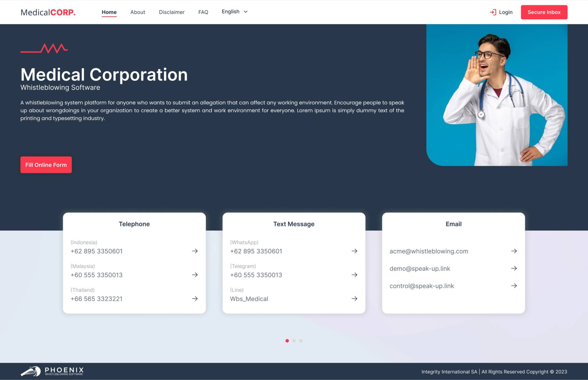Viewport: 588px width, 380px height.
Task: Open the About page
Action: click(138, 12)
